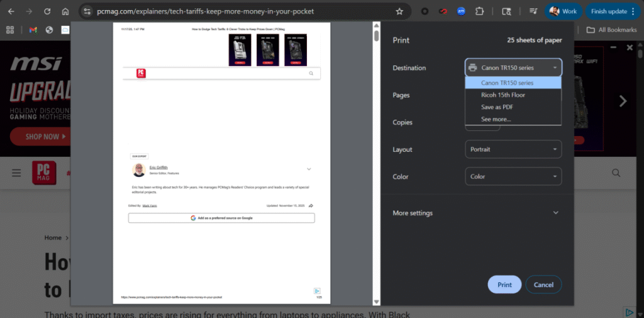Open the Extensions puzzle-piece icon
Screen dimensions: 644x318
click(480, 11)
